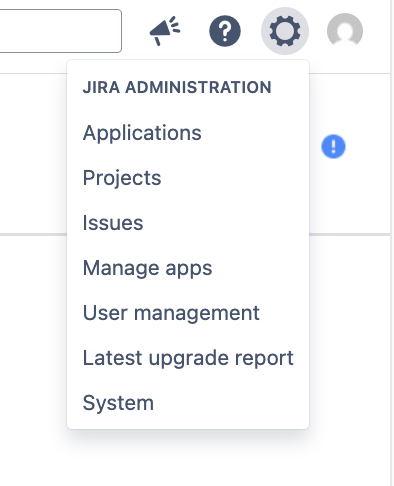Open Issues administration
This screenshot has width=394, height=486.
coord(188,223)
